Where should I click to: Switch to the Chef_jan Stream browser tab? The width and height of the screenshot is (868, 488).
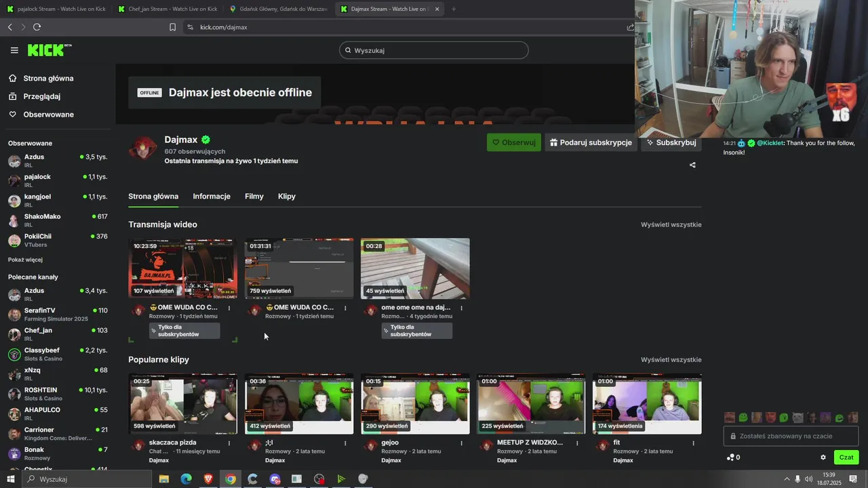tap(167, 9)
